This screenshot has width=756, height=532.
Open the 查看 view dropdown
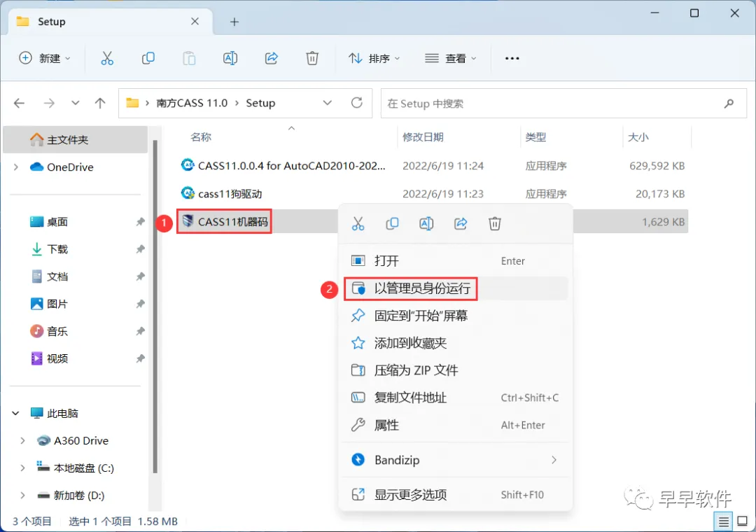pyautogui.click(x=450, y=58)
